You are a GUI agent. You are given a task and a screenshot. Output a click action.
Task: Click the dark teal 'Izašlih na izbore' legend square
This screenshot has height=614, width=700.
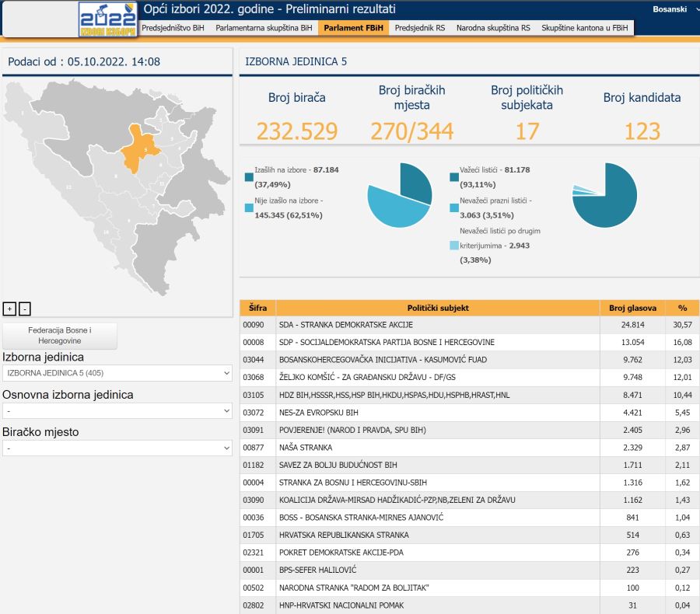[249, 177]
